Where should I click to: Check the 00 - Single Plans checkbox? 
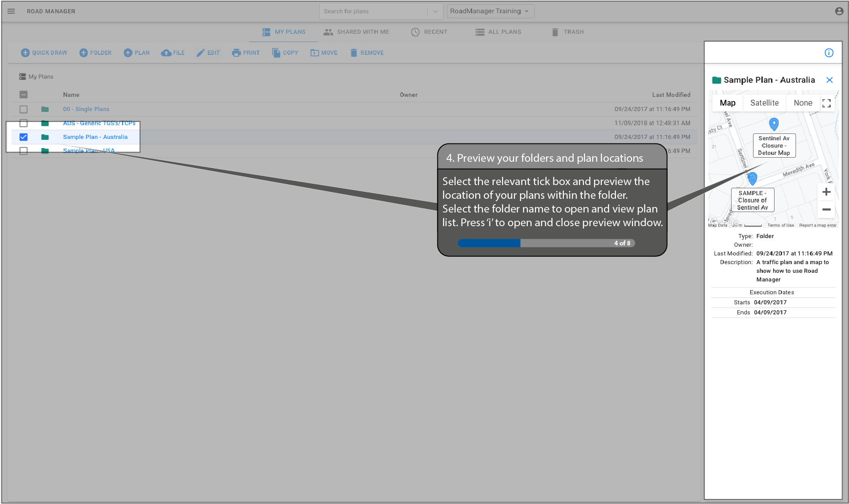pyautogui.click(x=24, y=109)
